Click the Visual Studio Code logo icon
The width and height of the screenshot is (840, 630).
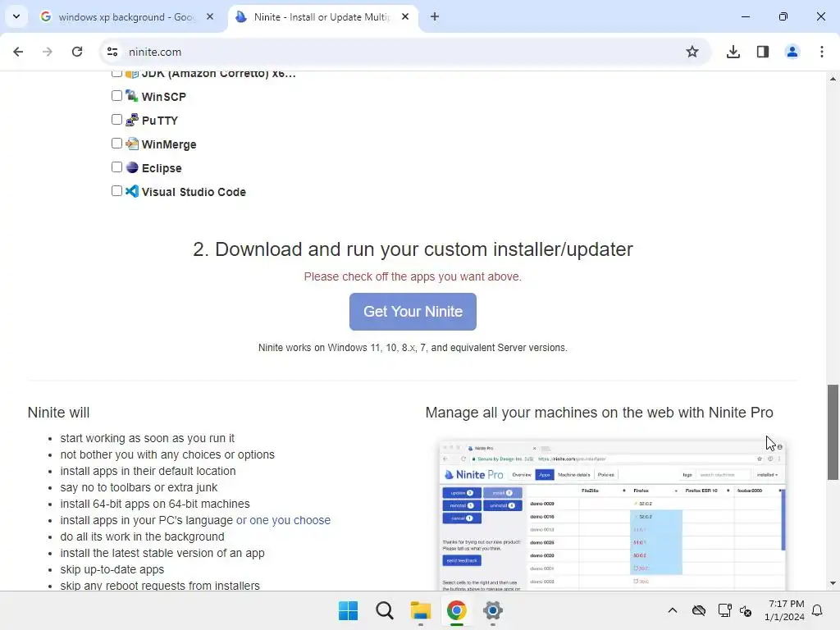pos(132,191)
